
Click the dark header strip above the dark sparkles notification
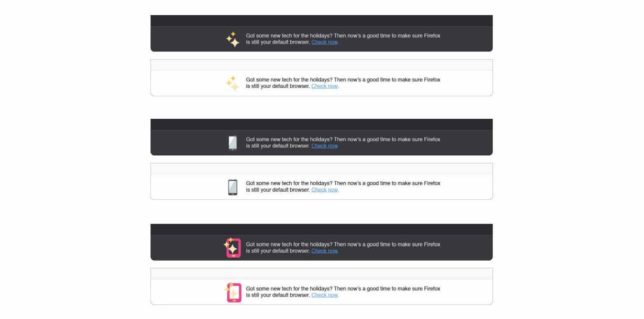tap(321, 21)
